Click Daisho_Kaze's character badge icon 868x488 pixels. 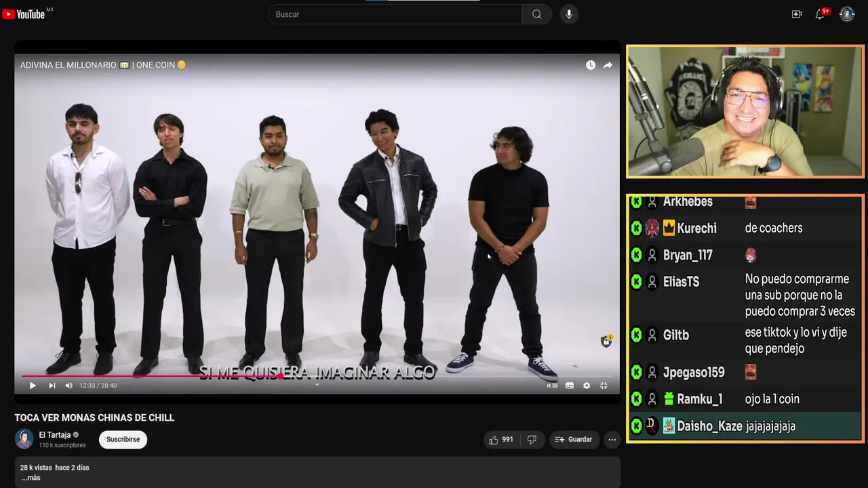[669, 426]
